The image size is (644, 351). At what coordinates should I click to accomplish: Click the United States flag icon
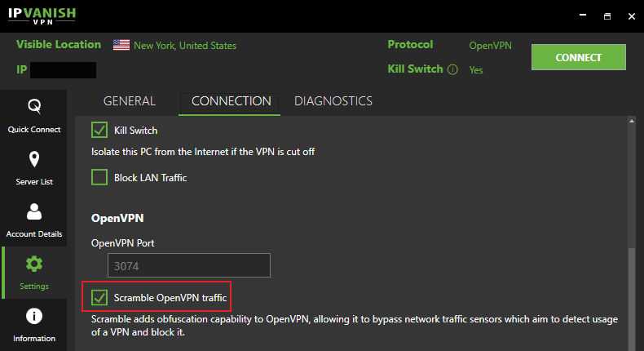click(121, 46)
